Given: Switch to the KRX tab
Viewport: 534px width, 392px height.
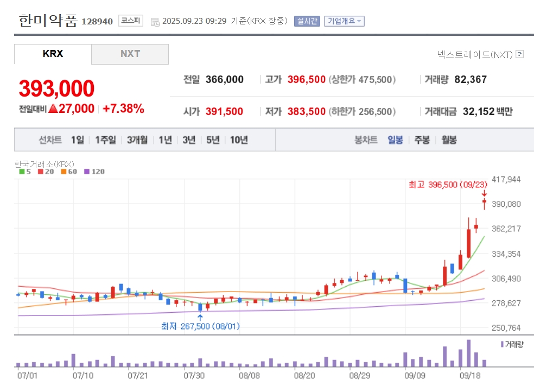Looking at the screenshot, I should (53, 54).
